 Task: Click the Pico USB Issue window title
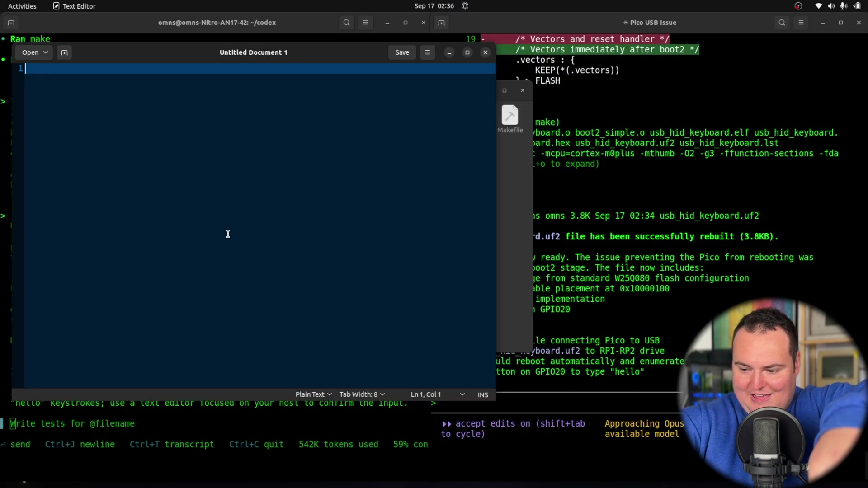tap(650, 23)
